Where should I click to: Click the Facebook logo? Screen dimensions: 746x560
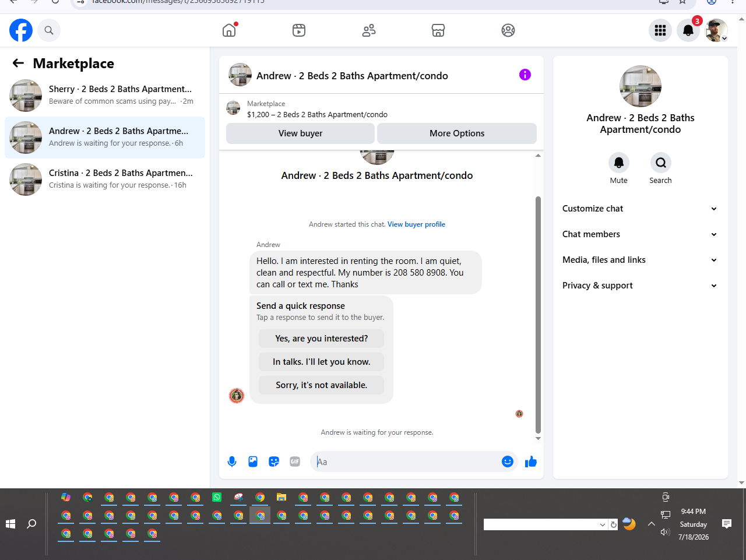click(x=21, y=30)
